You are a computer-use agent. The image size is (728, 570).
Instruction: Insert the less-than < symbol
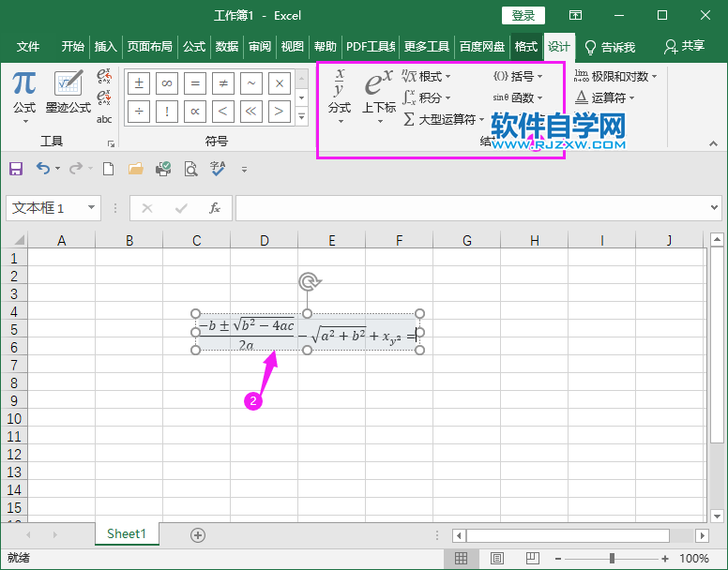pyautogui.click(x=223, y=112)
